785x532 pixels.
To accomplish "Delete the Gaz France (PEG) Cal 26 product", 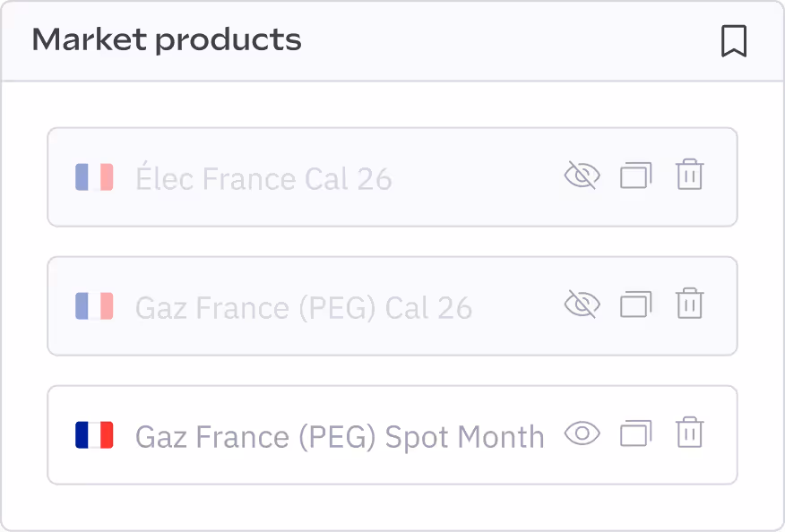I will (690, 305).
